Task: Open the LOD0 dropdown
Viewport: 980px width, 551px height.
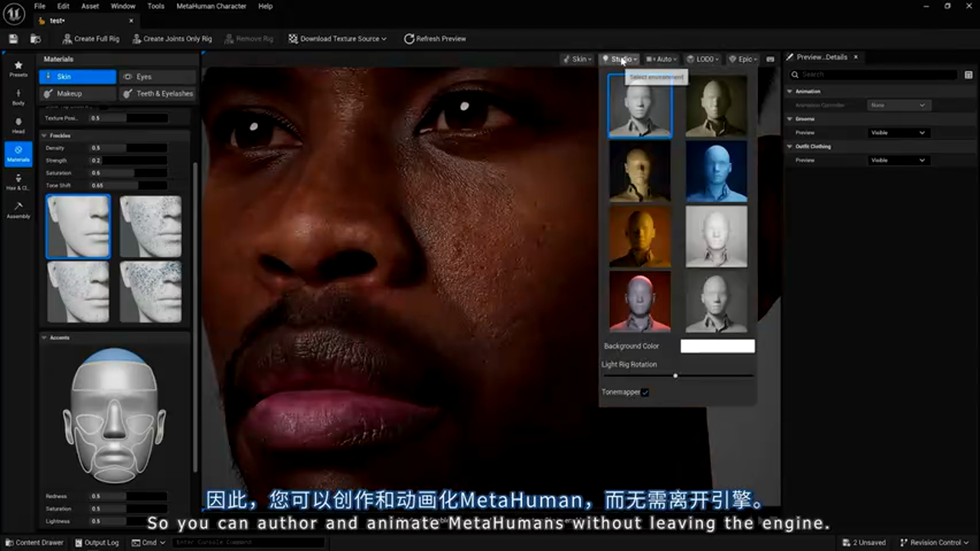Action: pos(703,58)
